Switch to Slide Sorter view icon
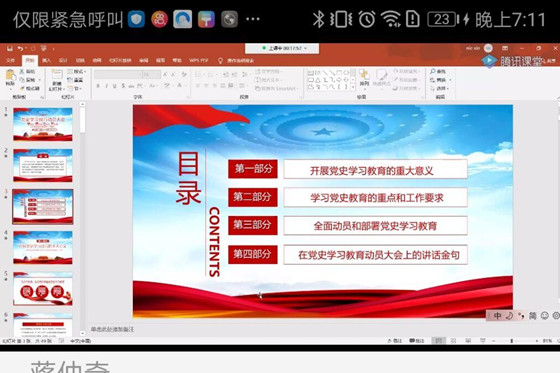This screenshot has width=560, height=373. [x=453, y=341]
